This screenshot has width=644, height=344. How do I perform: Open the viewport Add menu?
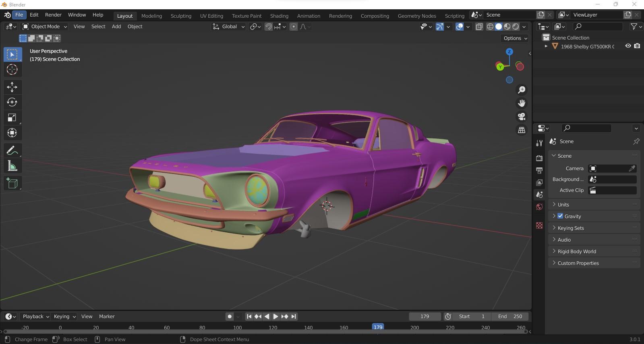coord(116,27)
